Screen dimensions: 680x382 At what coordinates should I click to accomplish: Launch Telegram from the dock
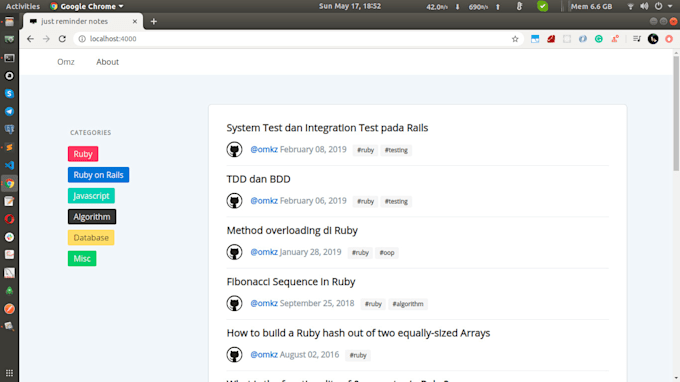[9, 111]
